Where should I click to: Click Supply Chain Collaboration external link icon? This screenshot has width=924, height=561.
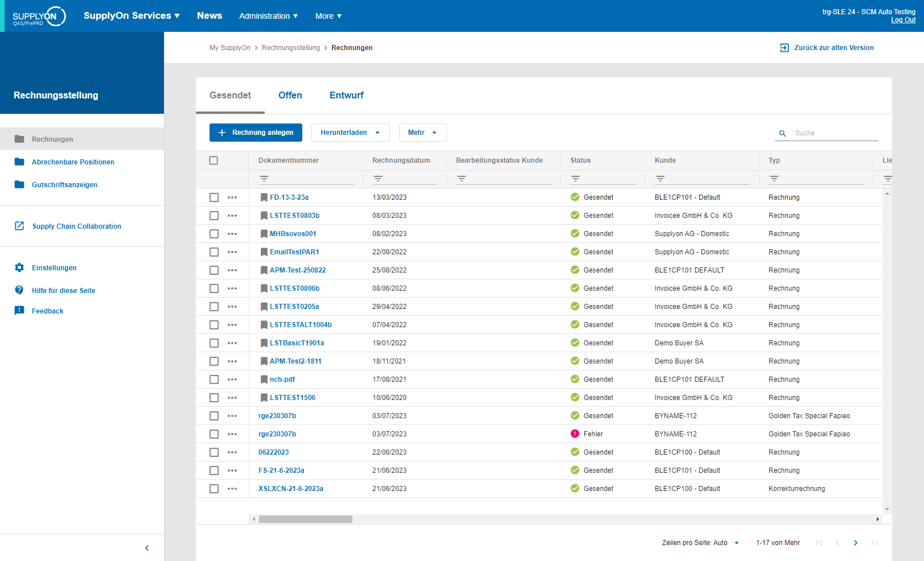(19, 226)
